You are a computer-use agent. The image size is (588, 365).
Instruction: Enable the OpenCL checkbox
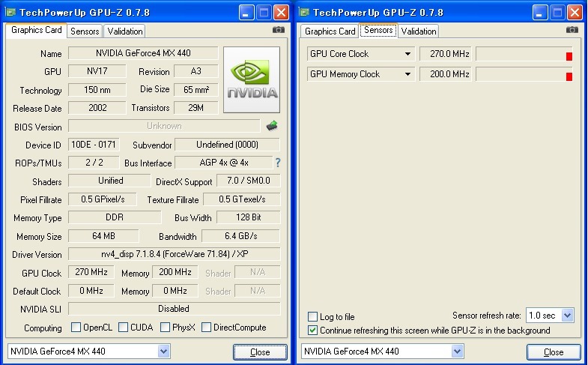tap(76, 327)
